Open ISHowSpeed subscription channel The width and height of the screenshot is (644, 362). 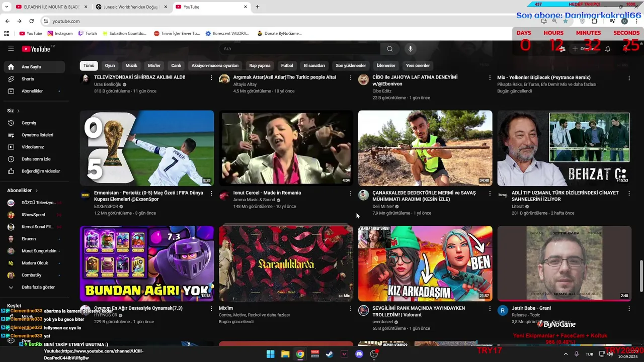pos(34,215)
